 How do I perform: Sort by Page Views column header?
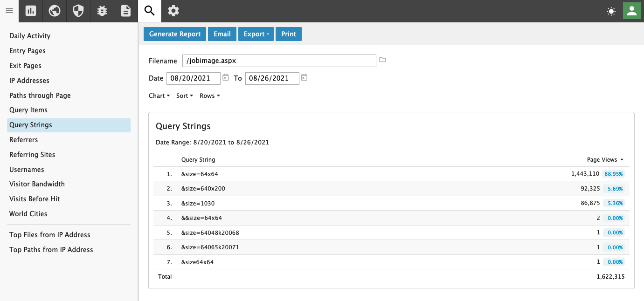[x=605, y=159]
